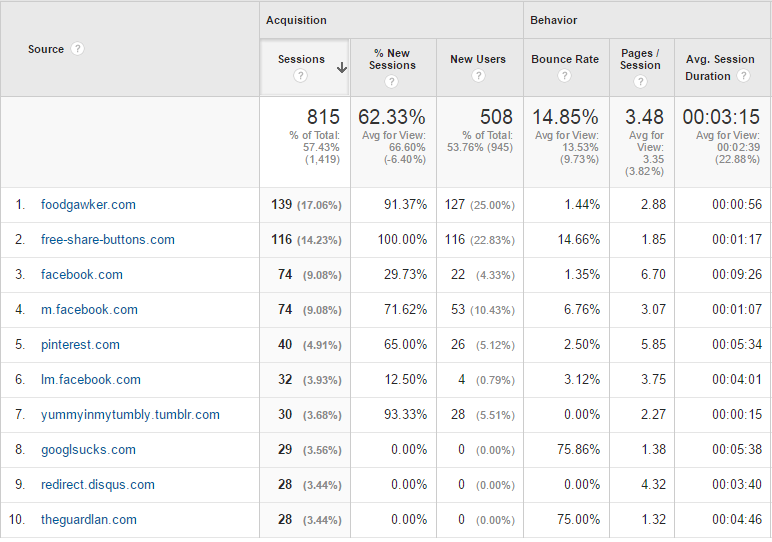
Task: Click googlsucks.com duration 00:05:38
Action: pos(737,449)
